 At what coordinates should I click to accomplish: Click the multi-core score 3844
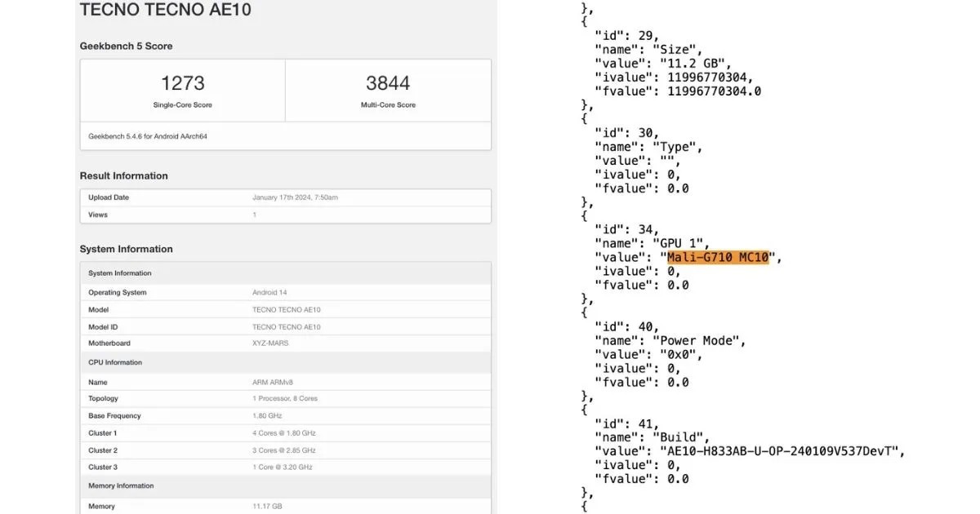point(388,83)
